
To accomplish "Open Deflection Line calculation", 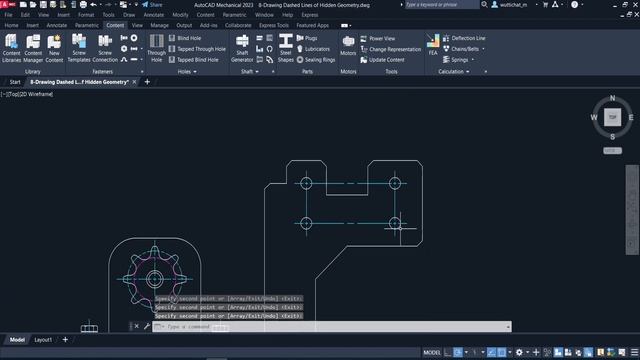I will [464, 38].
